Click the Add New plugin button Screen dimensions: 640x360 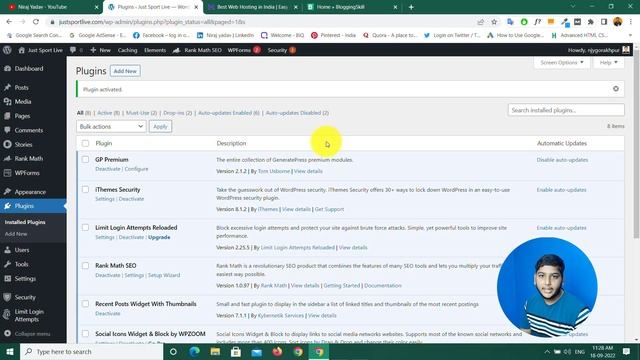pyautogui.click(x=125, y=71)
